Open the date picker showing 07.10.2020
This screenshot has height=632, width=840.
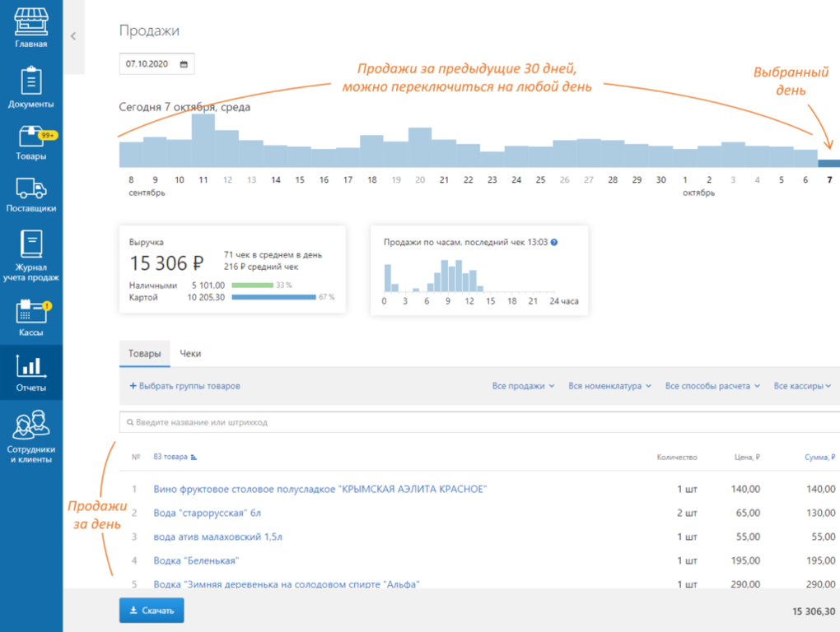[x=156, y=63]
